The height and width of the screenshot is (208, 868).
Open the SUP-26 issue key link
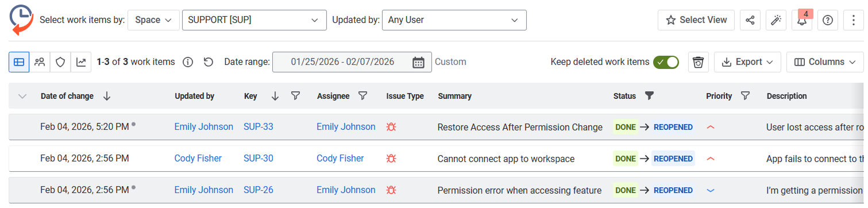click(259, 190)
